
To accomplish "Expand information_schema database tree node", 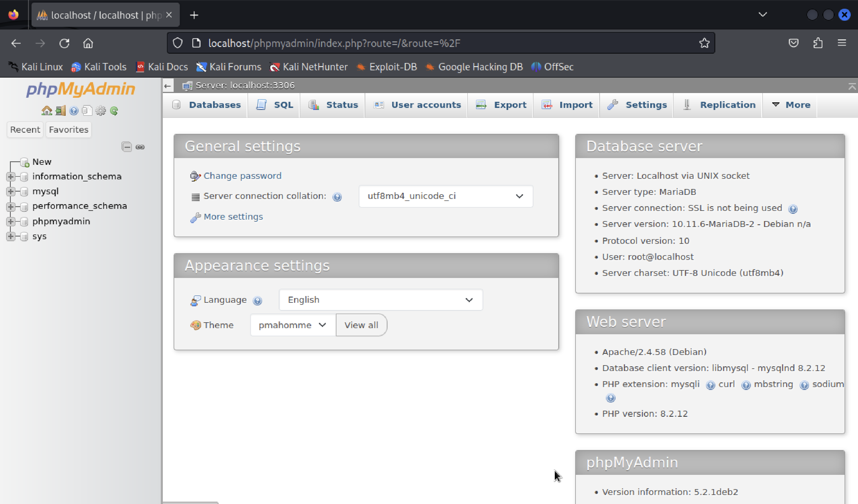I will pyautogui.click(x=11, y=176).
